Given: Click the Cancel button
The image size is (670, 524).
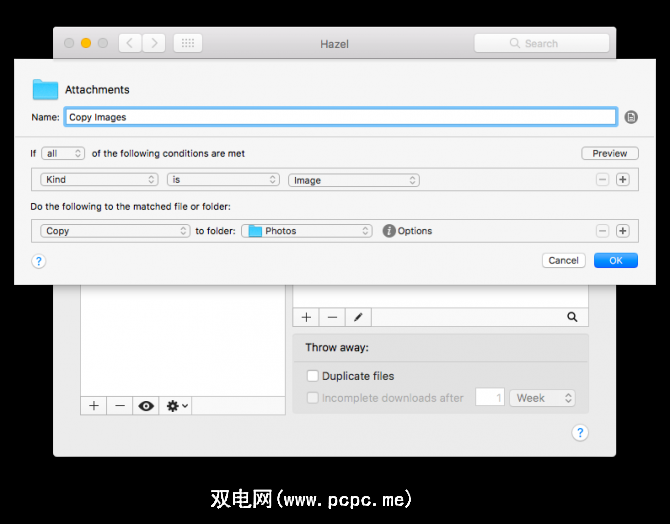Looking at the screenshot, I should pyautogui.click(x=564, y=260).
